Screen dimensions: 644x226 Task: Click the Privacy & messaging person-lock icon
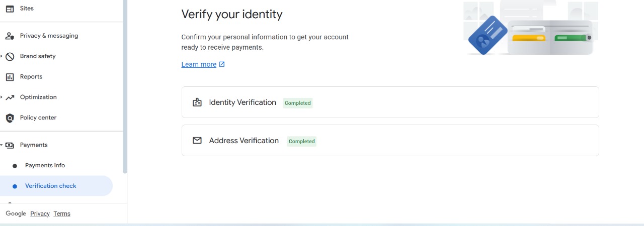(10, 36)
